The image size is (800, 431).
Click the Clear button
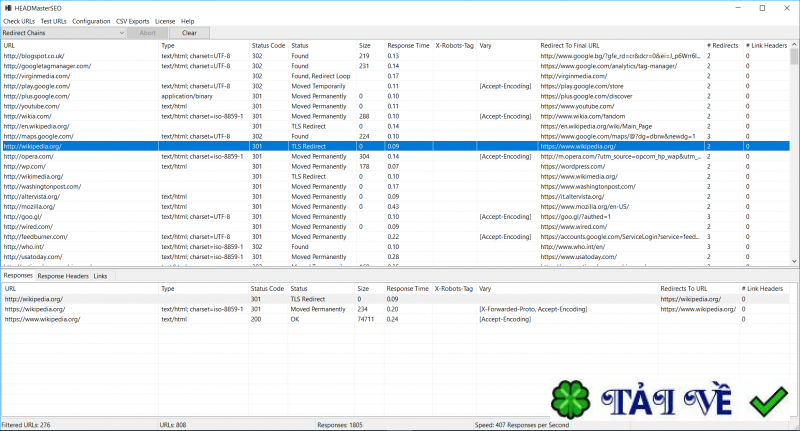click(189, 33)
